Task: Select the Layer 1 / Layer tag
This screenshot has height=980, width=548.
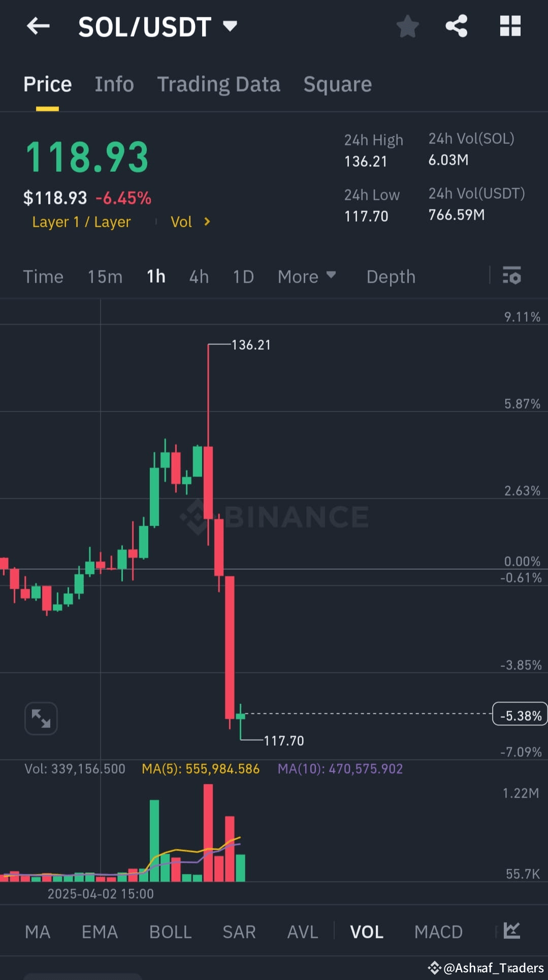Action: click(81, 222)
